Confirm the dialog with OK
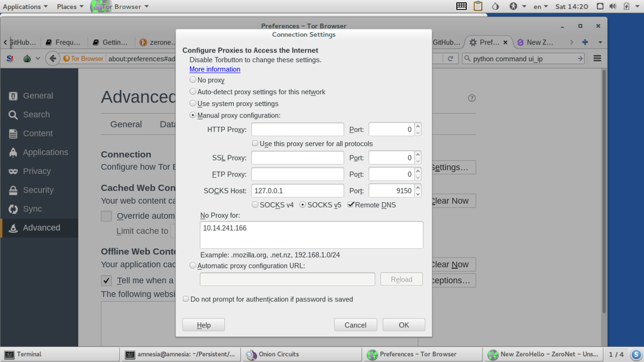 coord(404,325)
